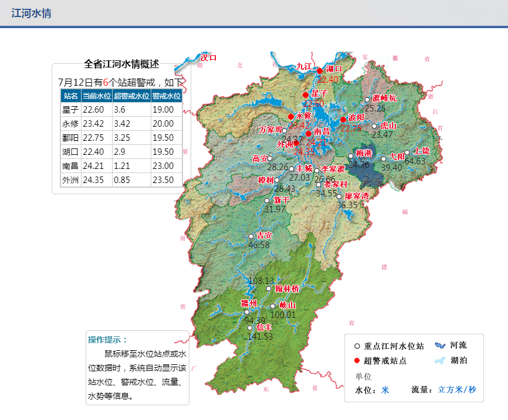The image size is (508, 420).
Task: Click the Xinfeng (信丰) station circle
Action: 250,328
